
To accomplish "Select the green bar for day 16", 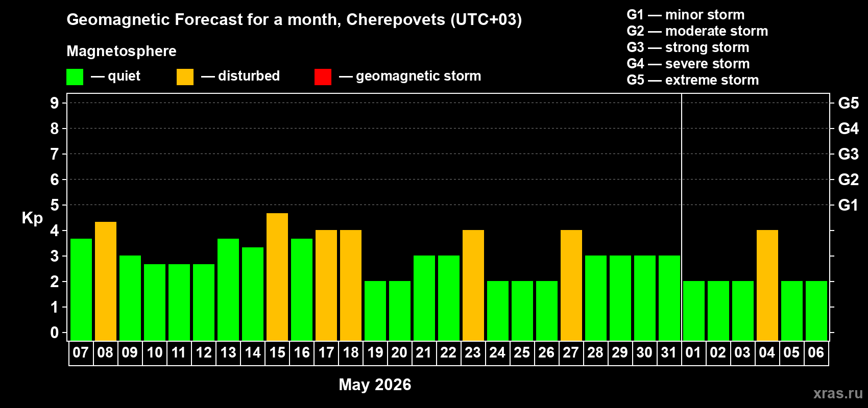I will pyautogui.click(x=302, y=290).
